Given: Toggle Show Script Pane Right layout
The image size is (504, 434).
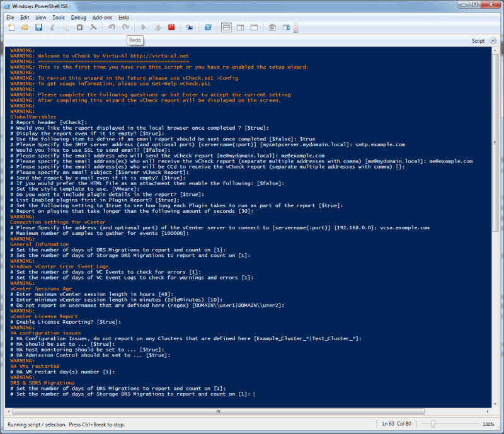Looking at the screenshot, I should coord(240,27).
